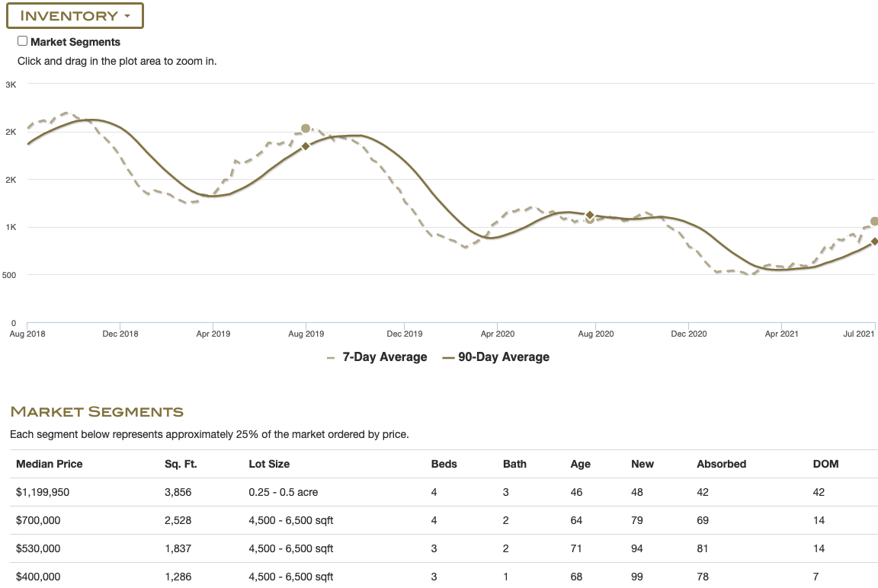
Task: Click the 1K y-axis label
Action: pyautogui.click(x=11, y=227)
